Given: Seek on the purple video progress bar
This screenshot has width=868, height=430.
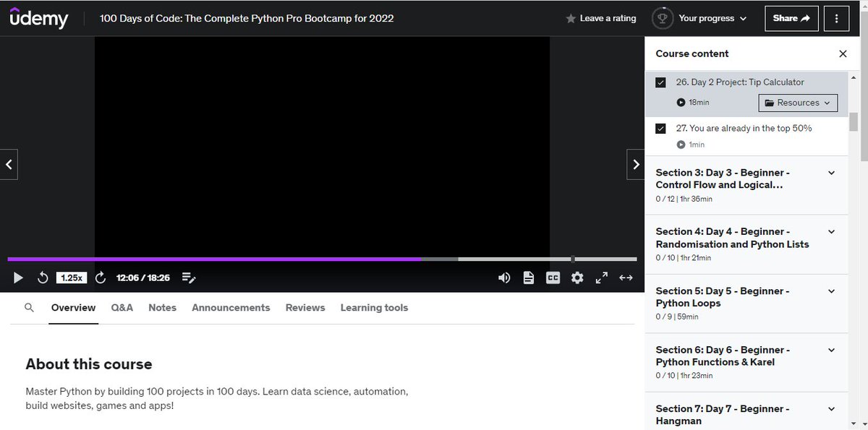Looking at the screenshot, I should [214, 259].
